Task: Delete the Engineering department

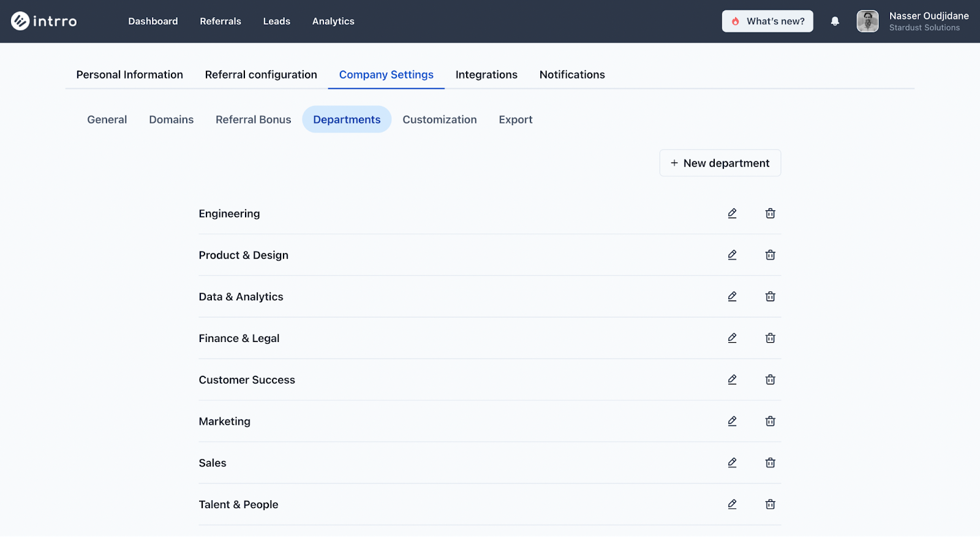Action: 770,213
